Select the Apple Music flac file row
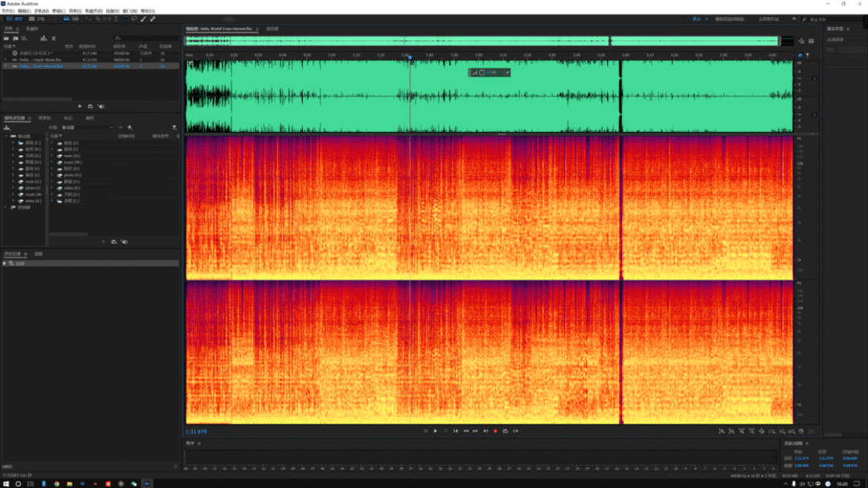The image size is (868, 488). [91, 59]
